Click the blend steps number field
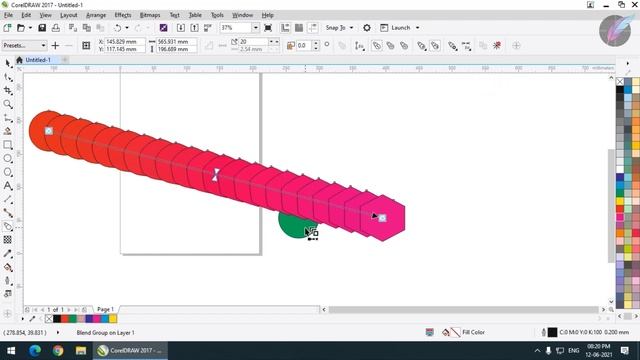The width and height of the screenshot is (640, 360). pyautogui.click(x=253, y=42)
